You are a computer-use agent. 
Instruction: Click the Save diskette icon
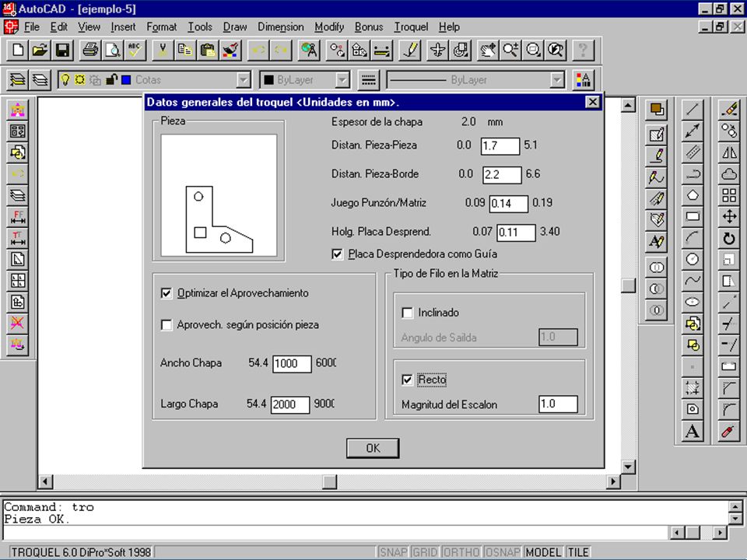click(62, 50)
